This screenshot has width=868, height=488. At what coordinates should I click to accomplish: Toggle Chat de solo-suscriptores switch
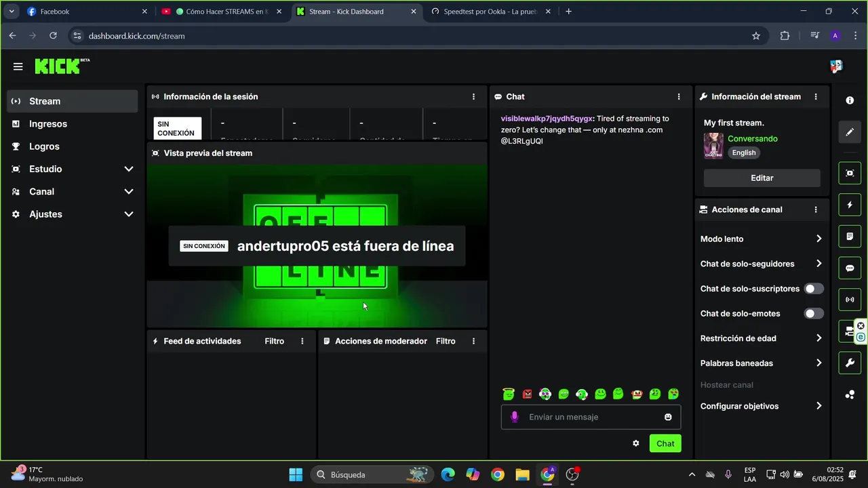click(814, 289)
